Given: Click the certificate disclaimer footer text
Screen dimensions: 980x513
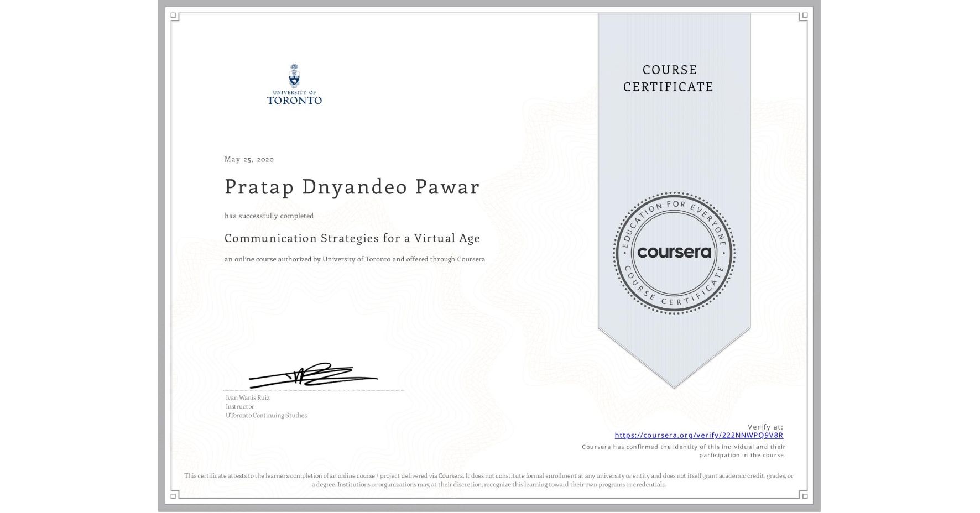Looking at the screenshot, I should [x=489, y=480].
